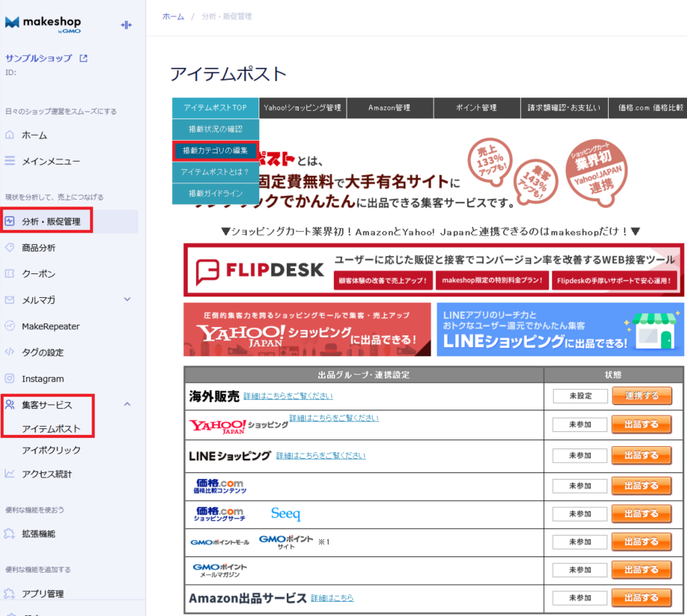This screenshot has width=687, height=616.
Task: Click the 分析・販促管理 chart icon
Action: [10, 221]
